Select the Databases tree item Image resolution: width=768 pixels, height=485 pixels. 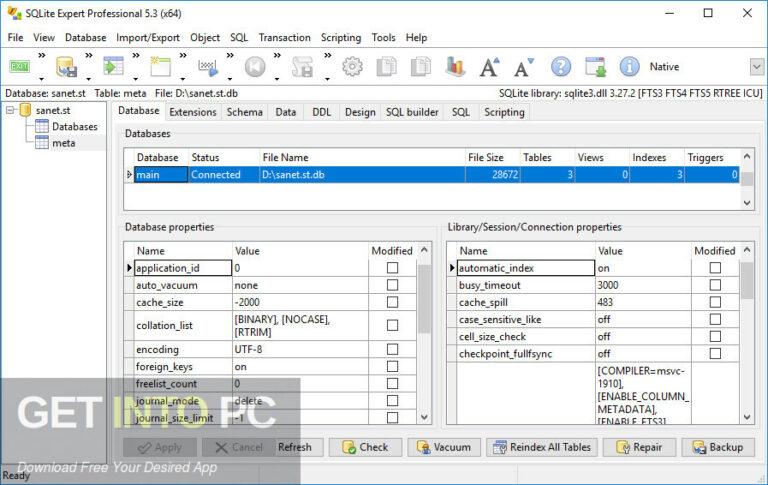[x=75, y=126]
